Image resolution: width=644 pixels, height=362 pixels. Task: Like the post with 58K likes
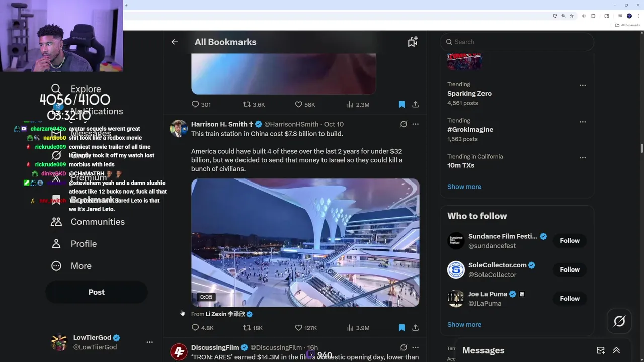click(298, 104)
